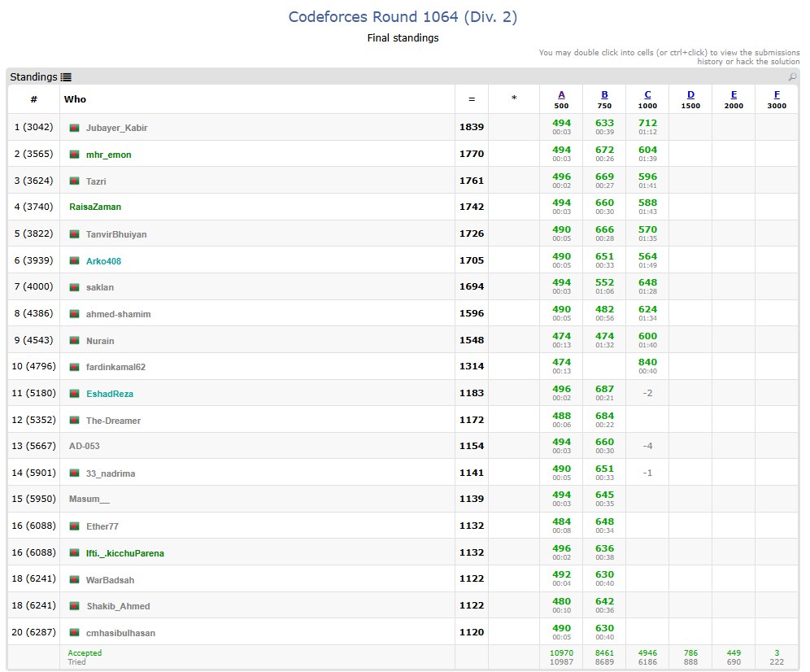Screen dimensions: 810x672
Task: Click the flag icon beside Ether77
Action: pyautogui.click(x=74, y=526)
